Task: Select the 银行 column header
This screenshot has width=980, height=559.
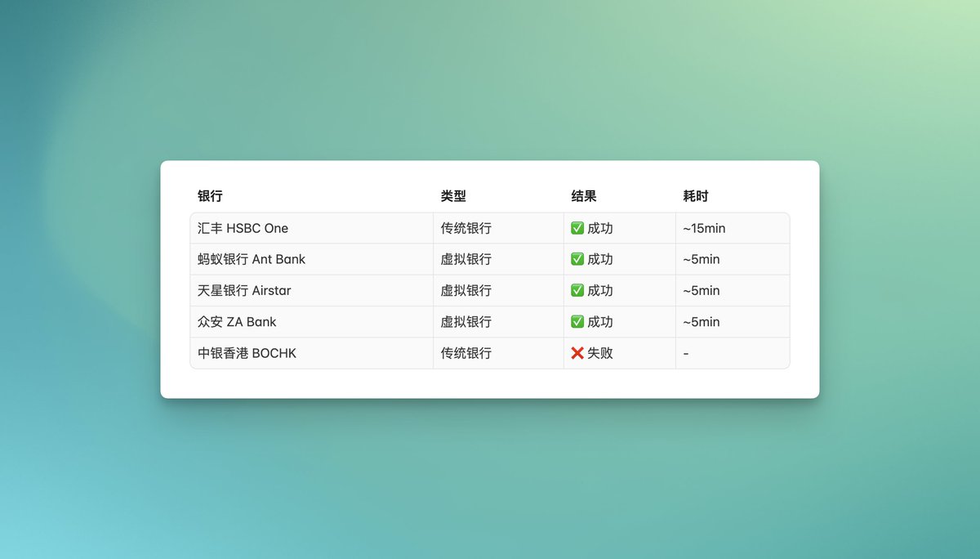Action: (210, 196)
